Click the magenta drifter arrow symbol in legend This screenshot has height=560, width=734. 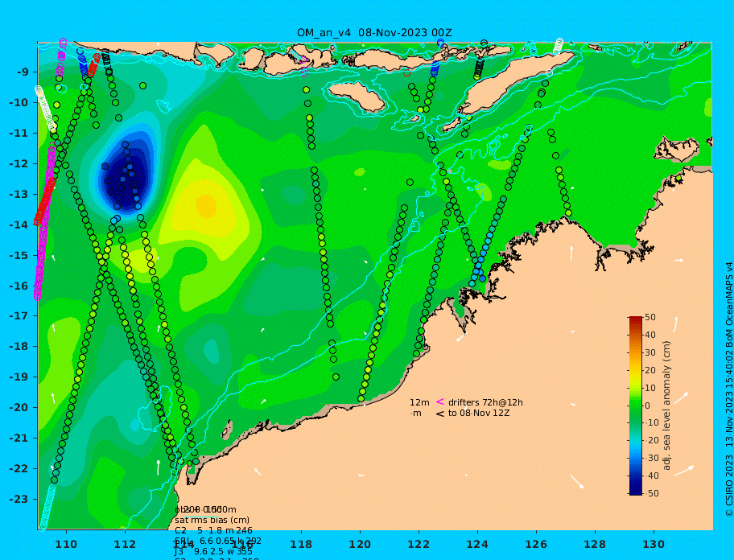pos(440,401)
